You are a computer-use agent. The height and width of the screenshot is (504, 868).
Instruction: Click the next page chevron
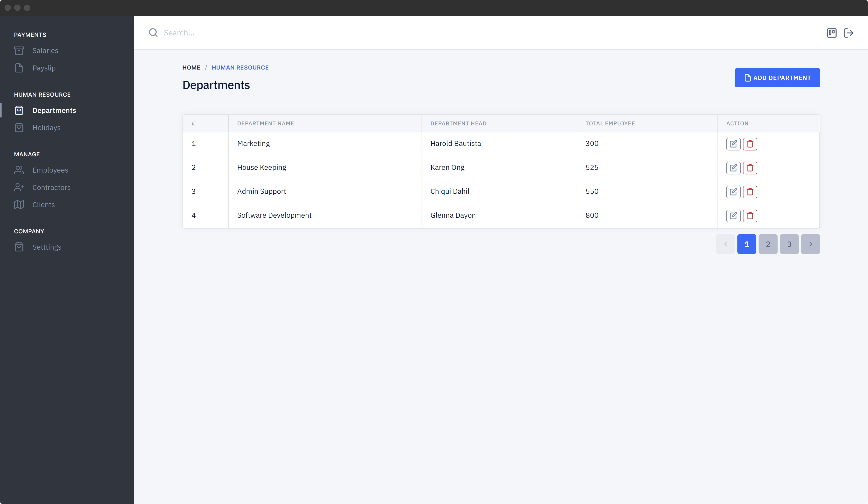(810, 244)
